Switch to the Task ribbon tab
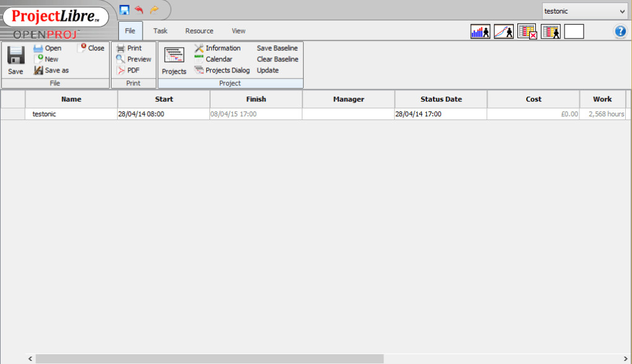 tap(160, 30)
